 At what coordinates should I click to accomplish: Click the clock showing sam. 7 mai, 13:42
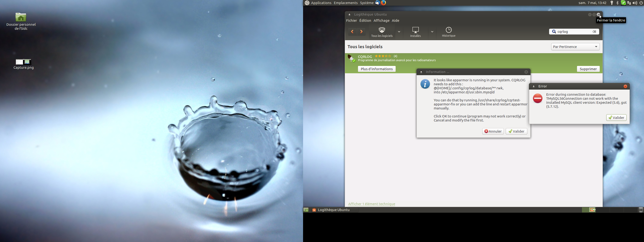592,3
